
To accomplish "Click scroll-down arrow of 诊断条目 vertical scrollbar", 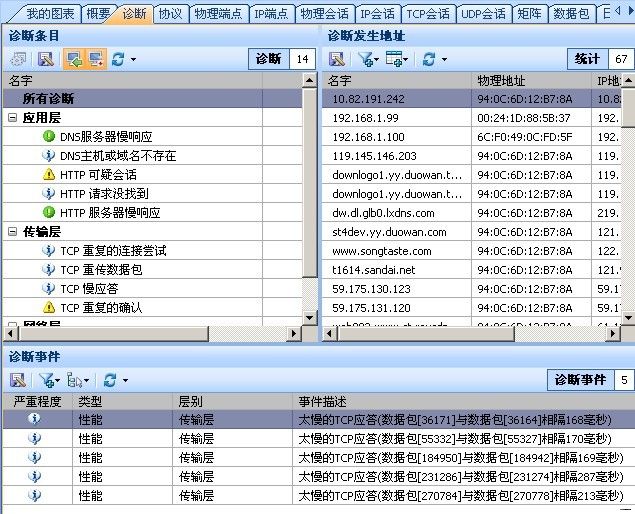I will (309, 318).
